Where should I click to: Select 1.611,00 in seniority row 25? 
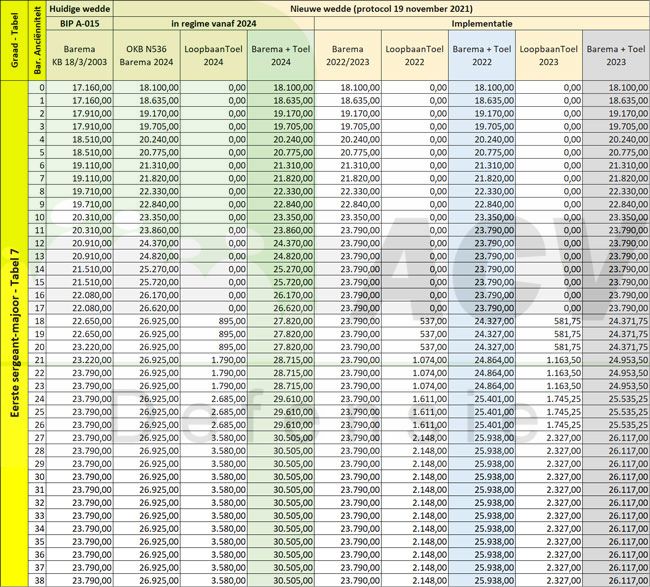pos(415,412)
